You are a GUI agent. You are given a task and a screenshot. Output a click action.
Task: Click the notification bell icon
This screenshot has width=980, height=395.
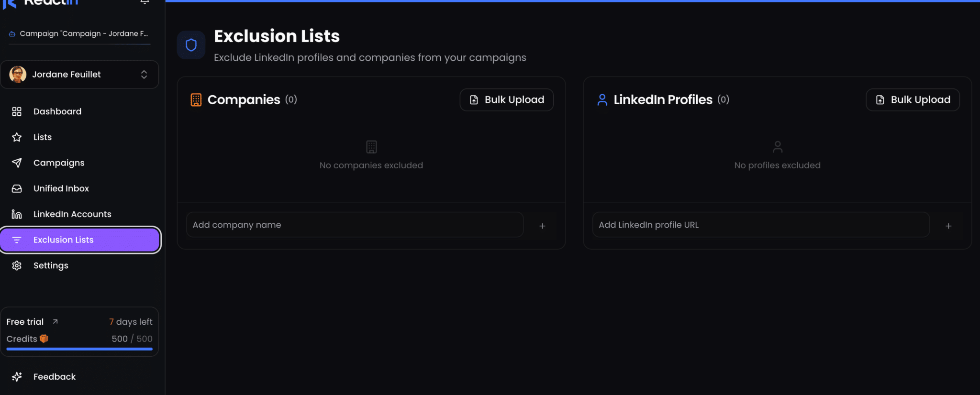tap(145, 2)
